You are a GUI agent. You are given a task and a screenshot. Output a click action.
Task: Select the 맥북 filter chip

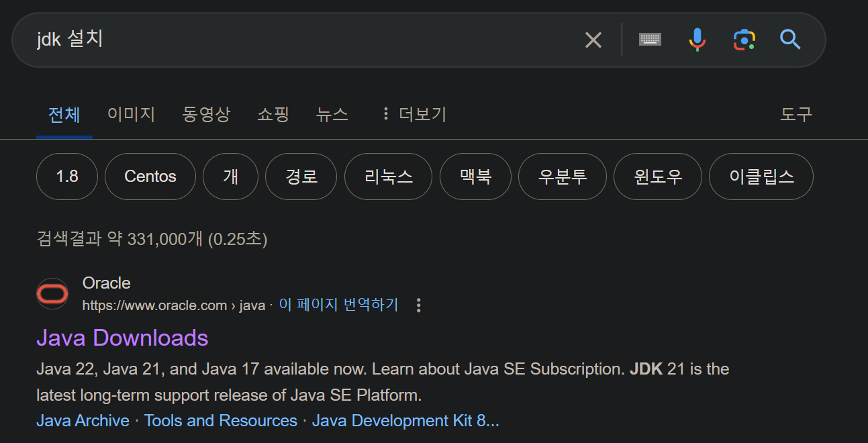475,177
